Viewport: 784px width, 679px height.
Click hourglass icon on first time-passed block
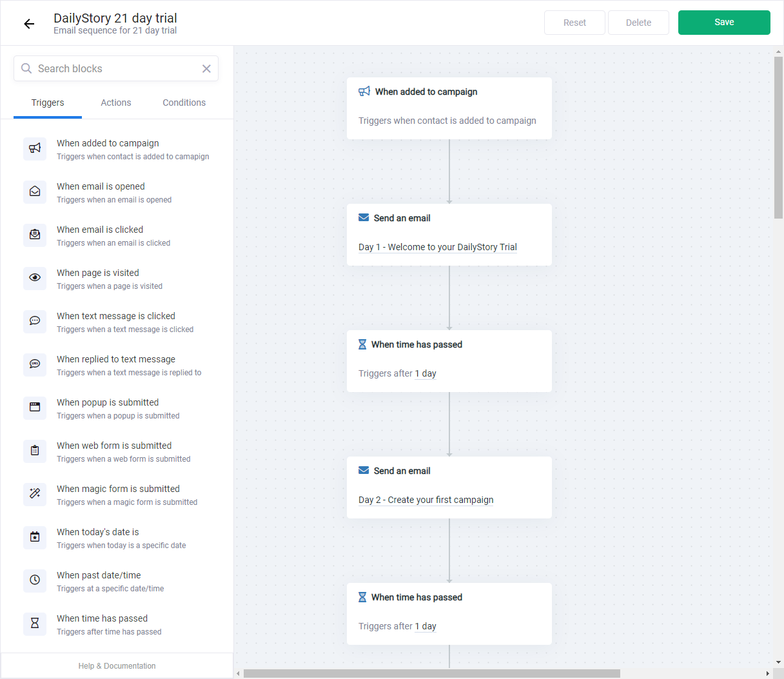pos(362,344)
